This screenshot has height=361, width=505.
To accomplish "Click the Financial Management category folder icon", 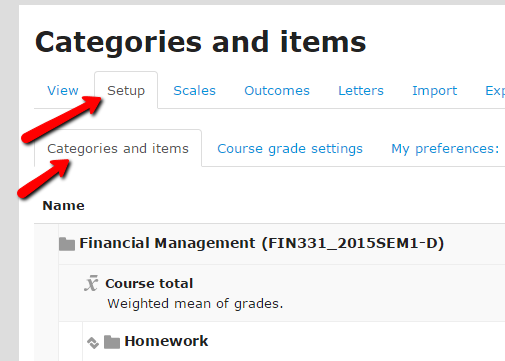I will (x=67, y=244).
